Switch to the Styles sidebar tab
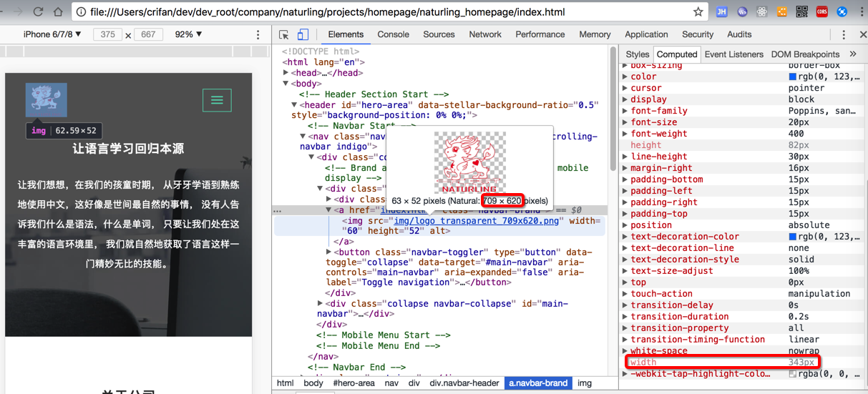Image resolution: width=868 pixels, height=394 pixels. point(638,54)
